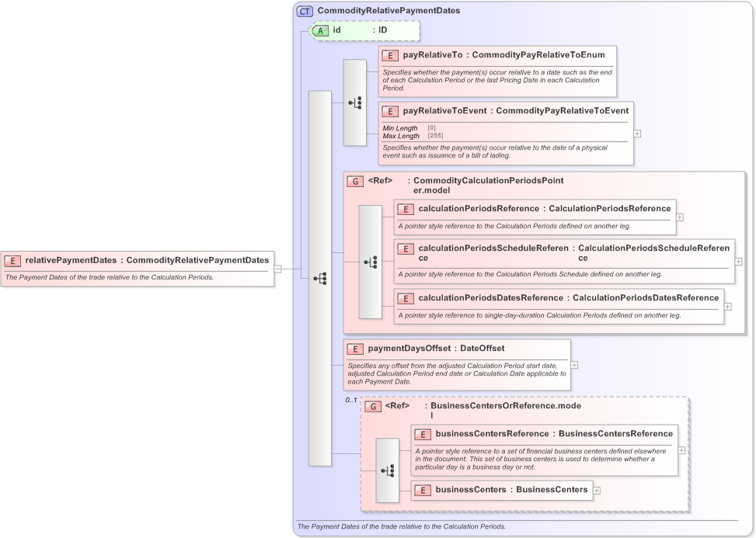Select the Min Length [0] facet
This screenshot has width=756, height=538.
(409, 128)
